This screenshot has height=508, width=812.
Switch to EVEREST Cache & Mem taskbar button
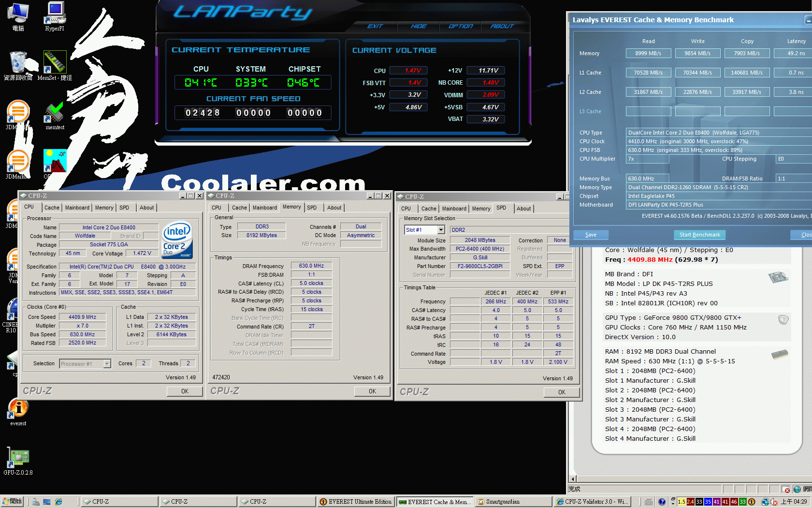coord(435,502)
